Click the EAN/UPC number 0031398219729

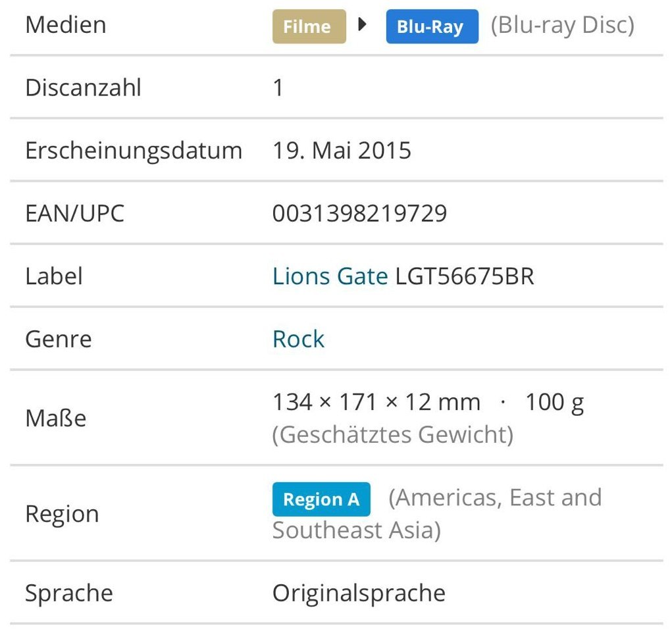[359, 213]
